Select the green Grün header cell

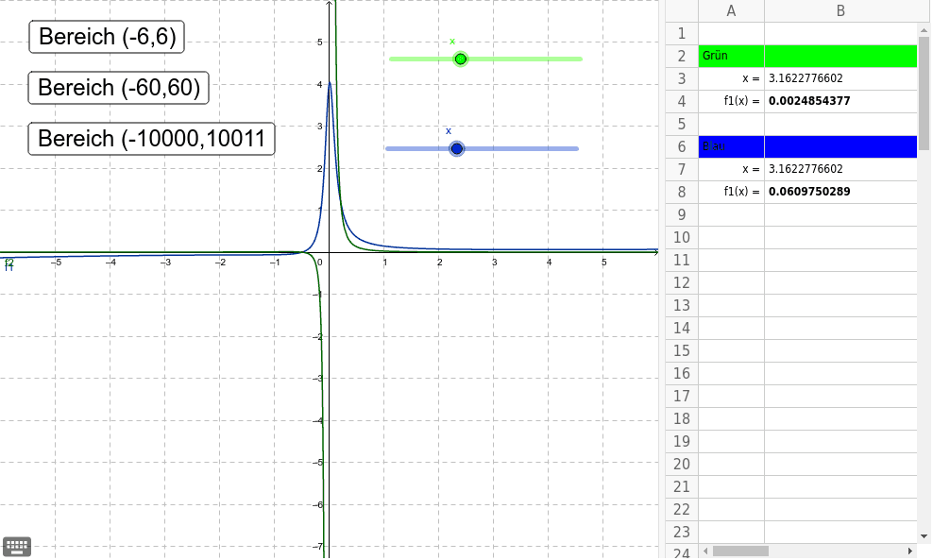pos(731,56)
